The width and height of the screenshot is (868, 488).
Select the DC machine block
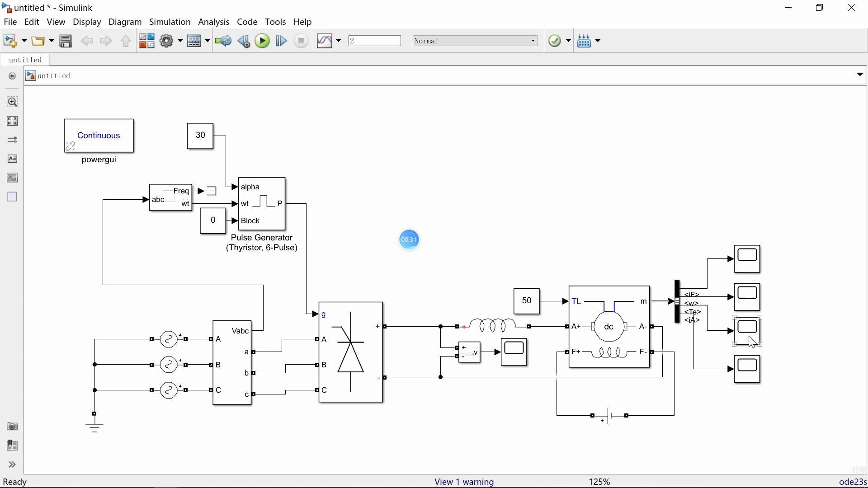click(609, 327)
